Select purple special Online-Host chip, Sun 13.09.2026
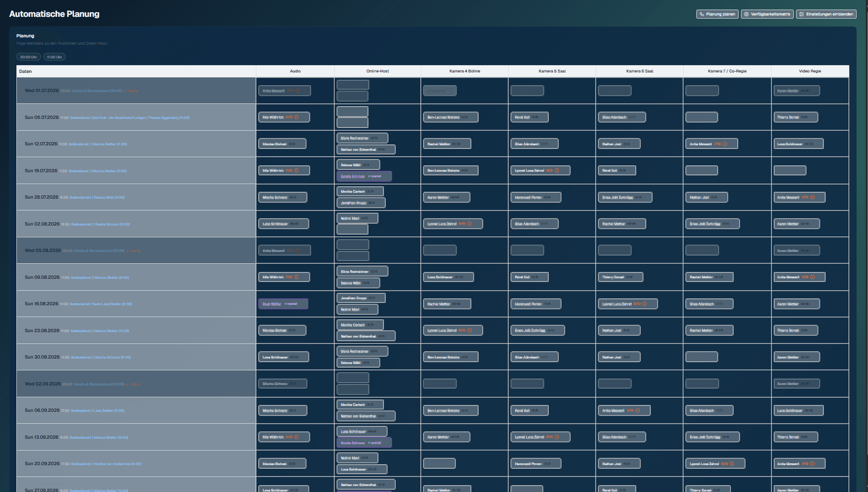Screen dimensions: 868x492 tap(364, 443)
